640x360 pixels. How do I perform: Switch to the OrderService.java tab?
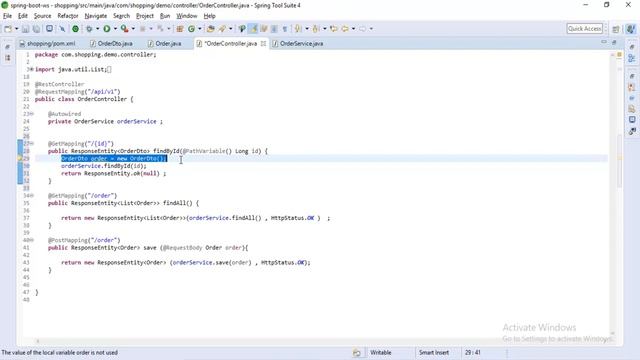pyautogui.click(x=298, y=43)
